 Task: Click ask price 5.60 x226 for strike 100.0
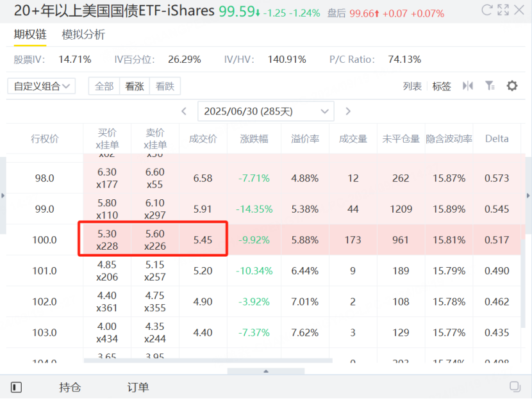155,240
